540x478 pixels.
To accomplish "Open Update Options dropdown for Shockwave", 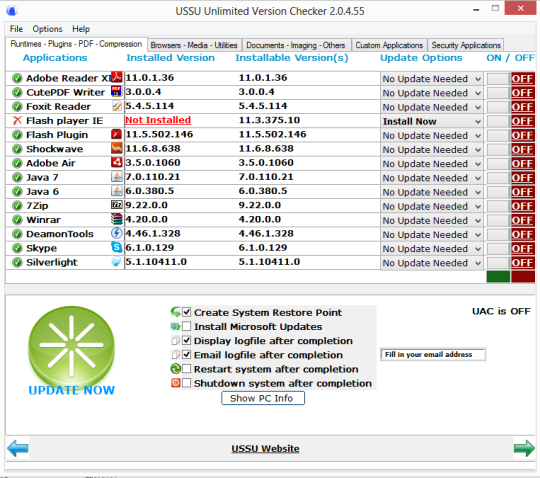I will (x=432, y=149).
